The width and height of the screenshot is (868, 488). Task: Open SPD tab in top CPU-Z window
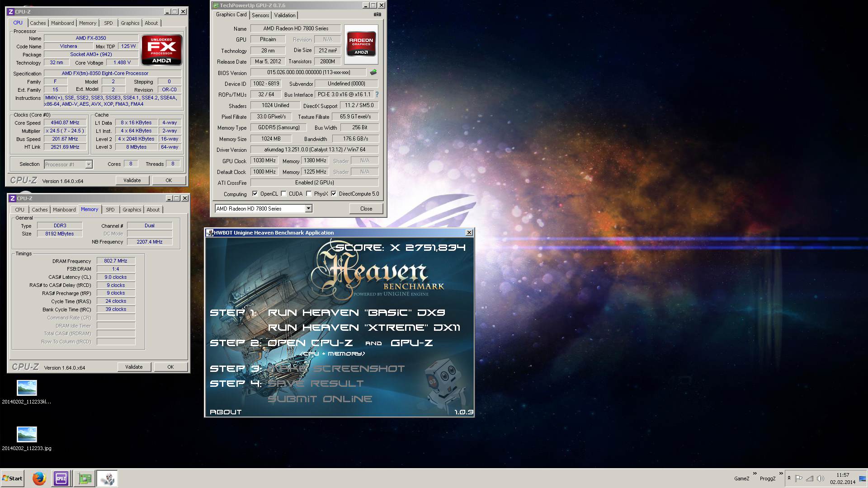click(x=108, y=23)
